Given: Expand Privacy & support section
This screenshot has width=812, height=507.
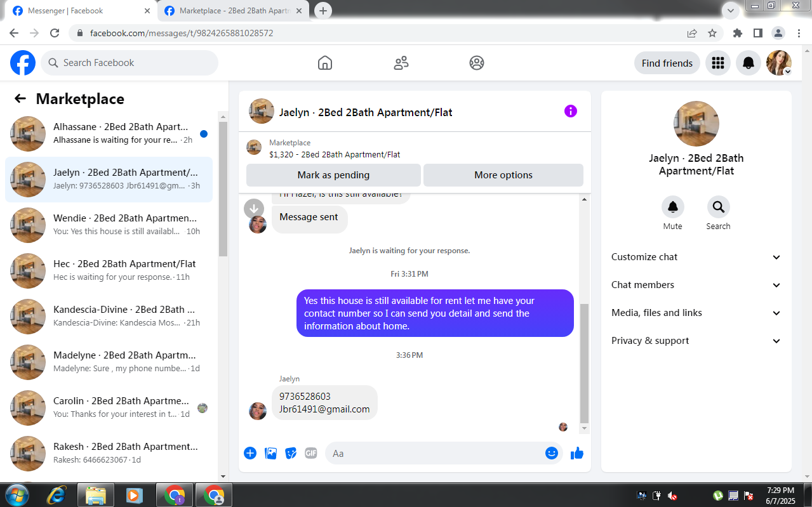Looking at the screenshot, I should click(696, 341).
